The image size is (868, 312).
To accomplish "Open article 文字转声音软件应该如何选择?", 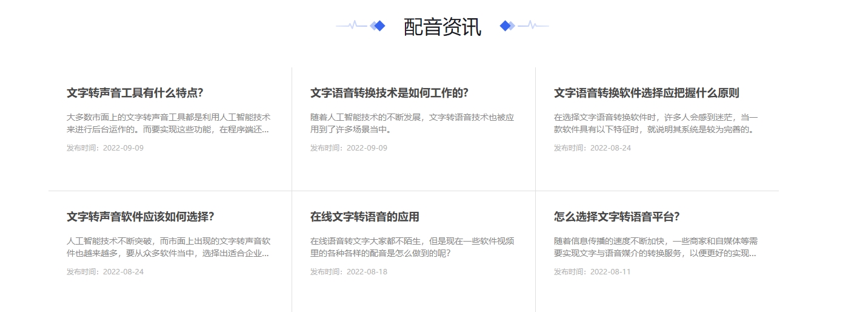I will [x=140, y=217].
